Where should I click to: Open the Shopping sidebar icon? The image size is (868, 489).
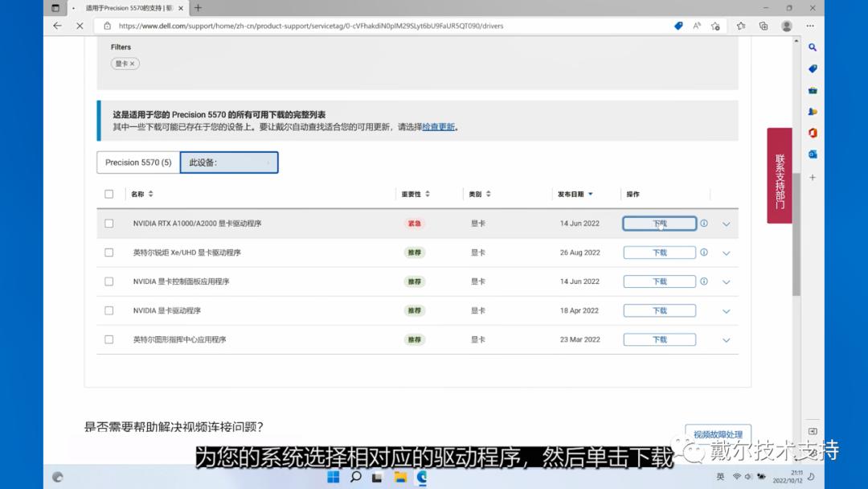pyautogui.click(x=812, y=68)
